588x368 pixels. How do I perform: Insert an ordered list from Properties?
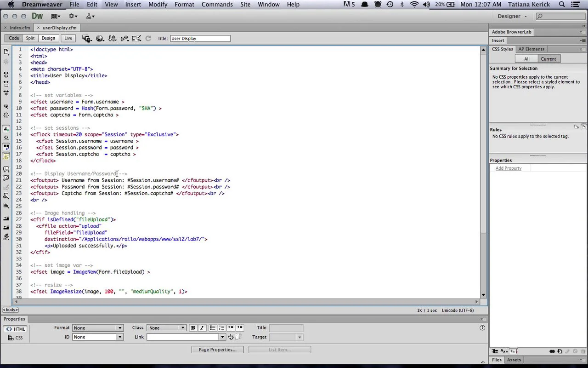point(221,328)
